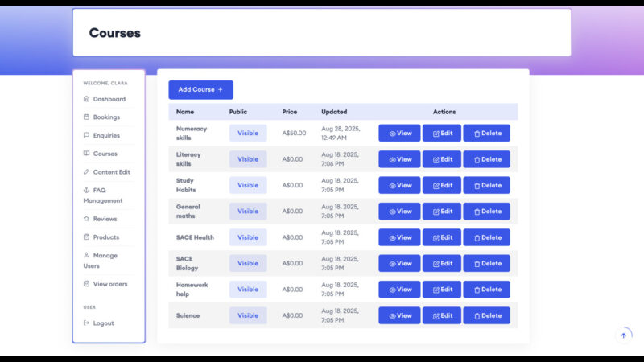View the General maths course
Screen dimensions: 644x362
click(399, 212)
